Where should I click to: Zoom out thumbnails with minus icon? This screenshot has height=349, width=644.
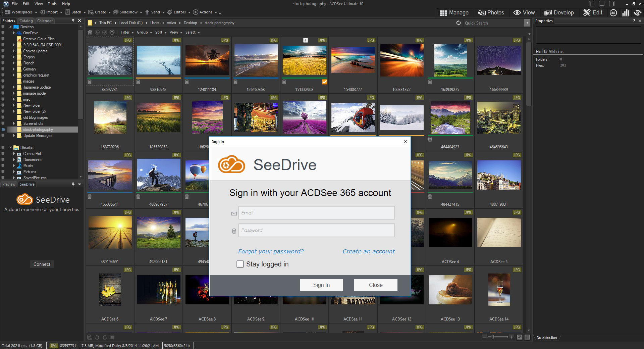(484, 337)
